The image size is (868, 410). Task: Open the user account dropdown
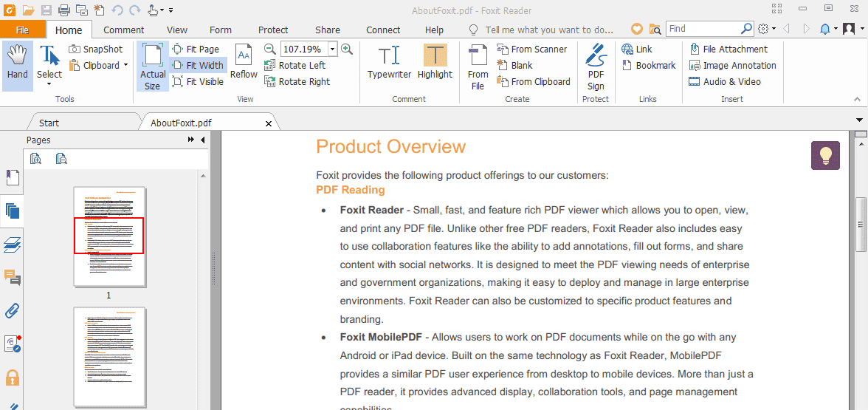click(x=852, y=29)
